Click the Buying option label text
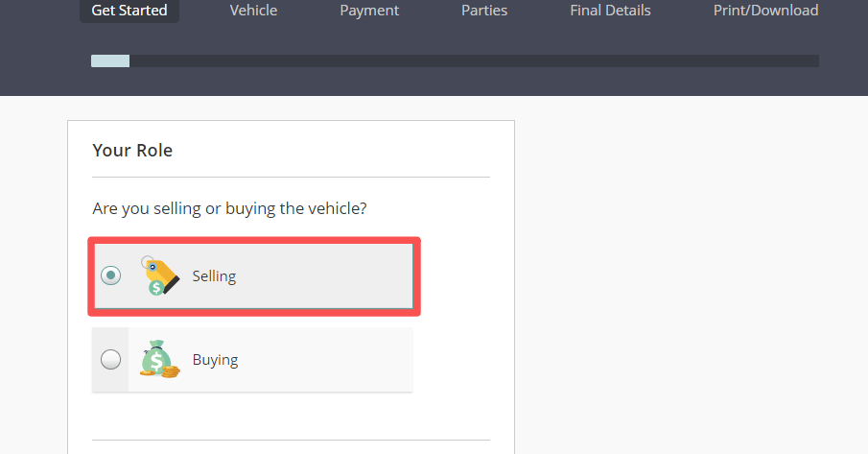Image resolution: width=868 pixels, height=454 pixels. (215, 361)
